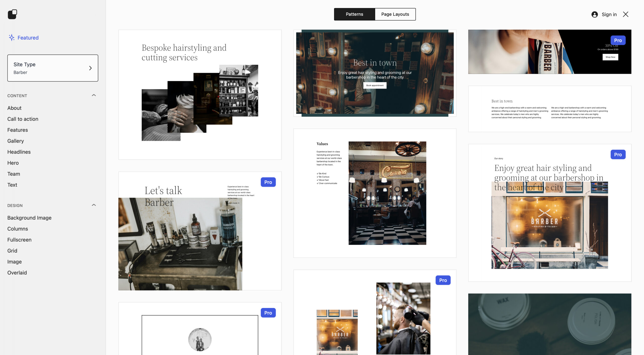Click the Featured sparkle icon
This screenshot has height=355, width=644.
(12, 38)
